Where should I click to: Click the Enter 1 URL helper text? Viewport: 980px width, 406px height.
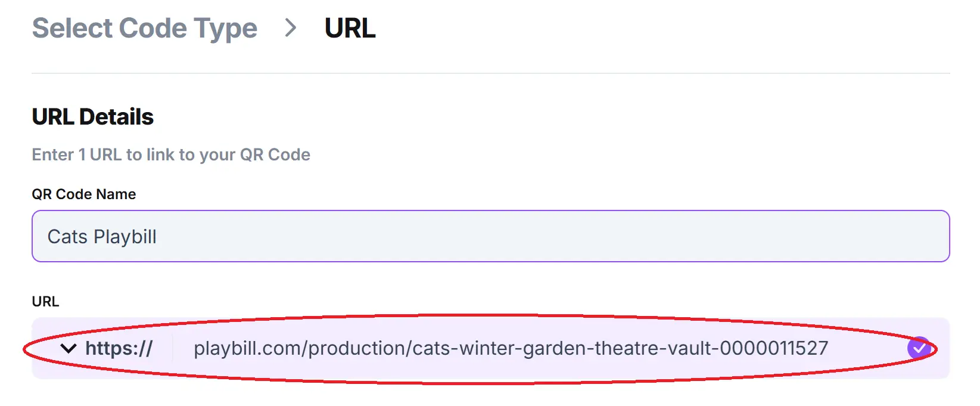[171, 155]
